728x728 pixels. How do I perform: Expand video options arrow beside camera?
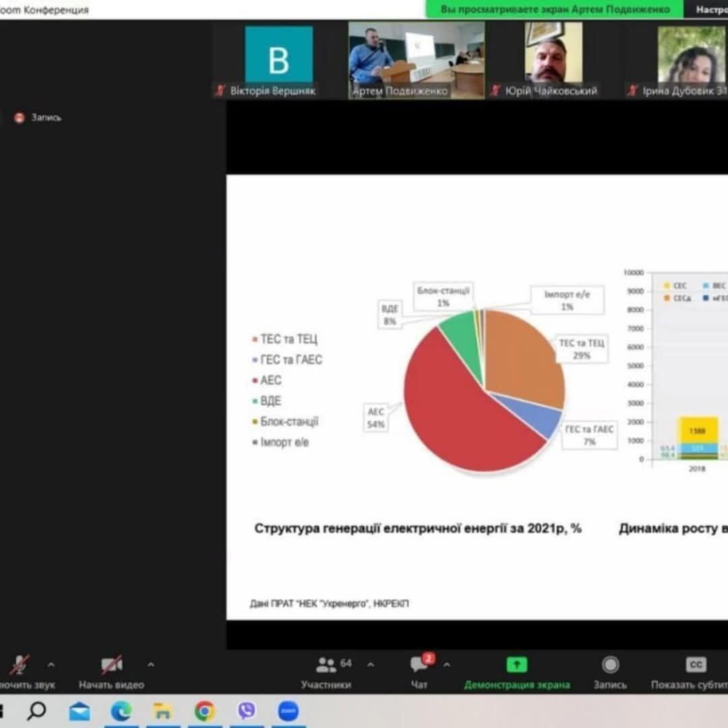[150, 665]
